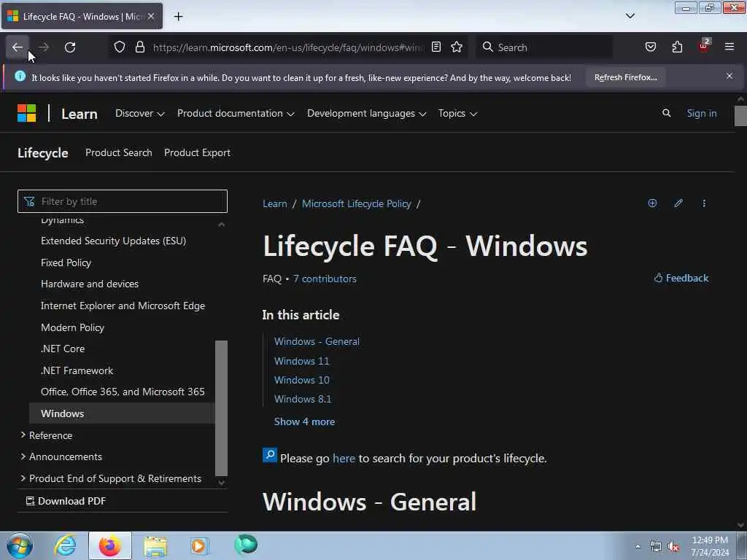The width and height of the screenshot is (747, 560).
Task: Click the sidebar vertical scrollbar thumb
Action: click(221, 408)
